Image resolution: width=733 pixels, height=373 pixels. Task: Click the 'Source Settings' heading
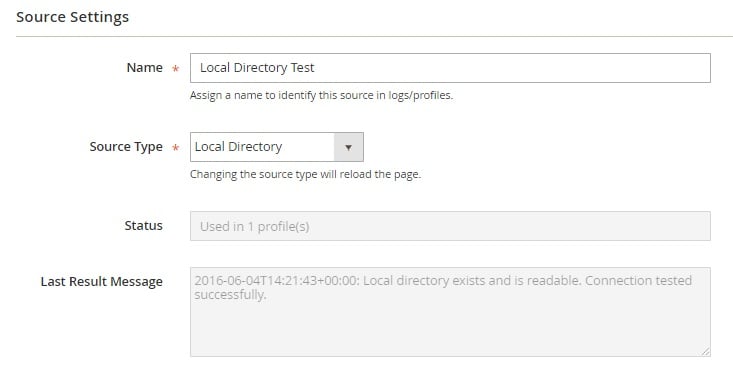coord(72,17)
